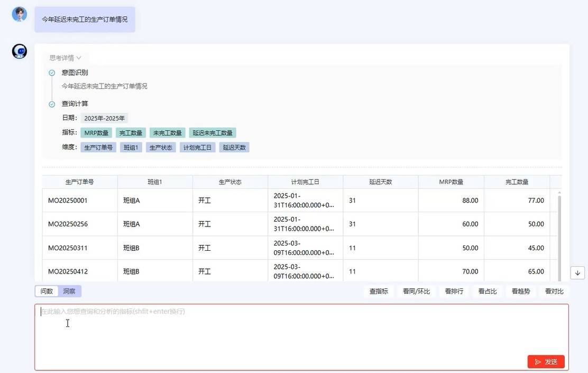Select the 看对比 shortcut
This screenshot has height=373, width=588.
point(554,291)
